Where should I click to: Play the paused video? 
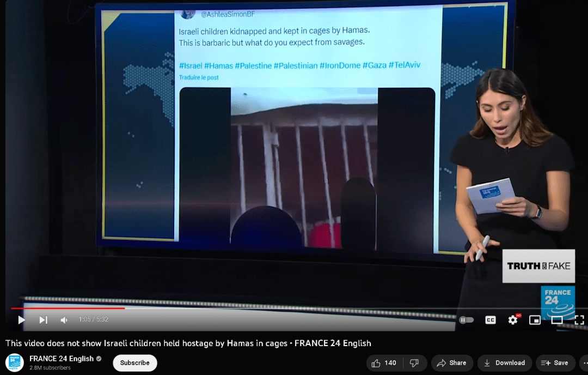point(21,320)
